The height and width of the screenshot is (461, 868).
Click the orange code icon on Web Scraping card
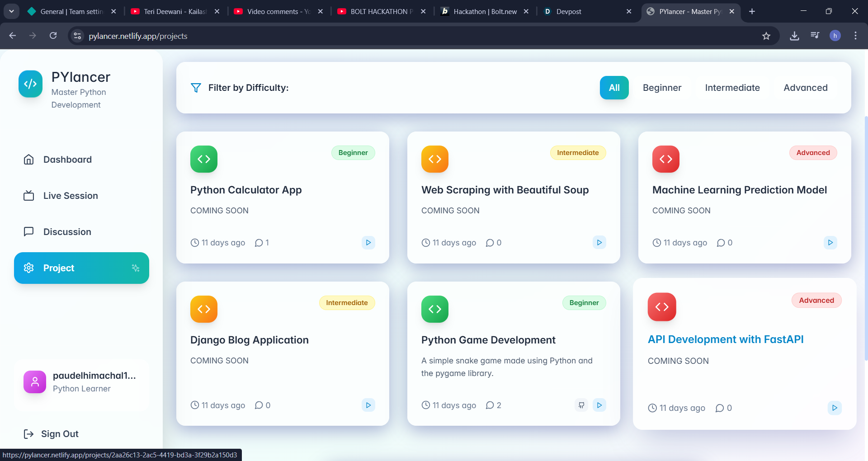pyautogui.click(x=435, y=159)
